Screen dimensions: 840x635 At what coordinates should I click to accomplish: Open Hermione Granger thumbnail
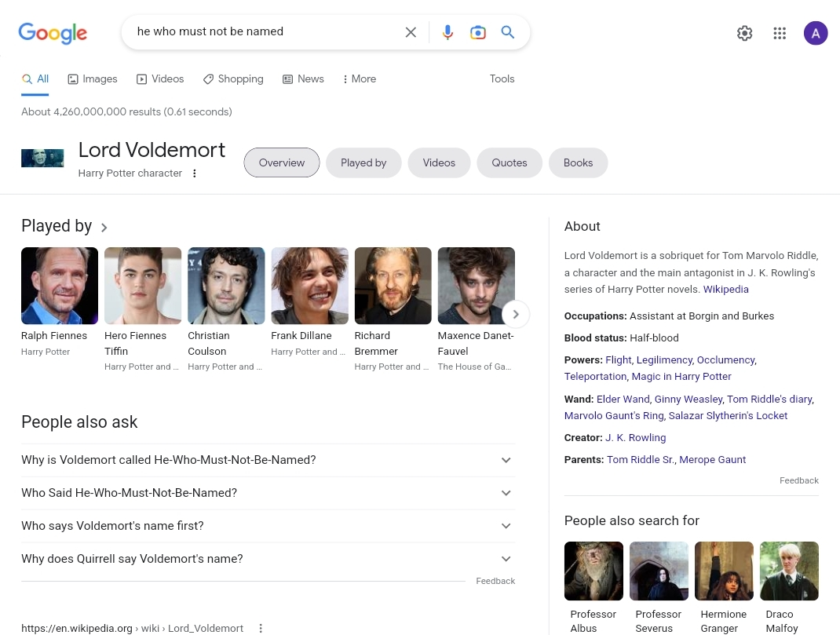(x=724, y=571)
